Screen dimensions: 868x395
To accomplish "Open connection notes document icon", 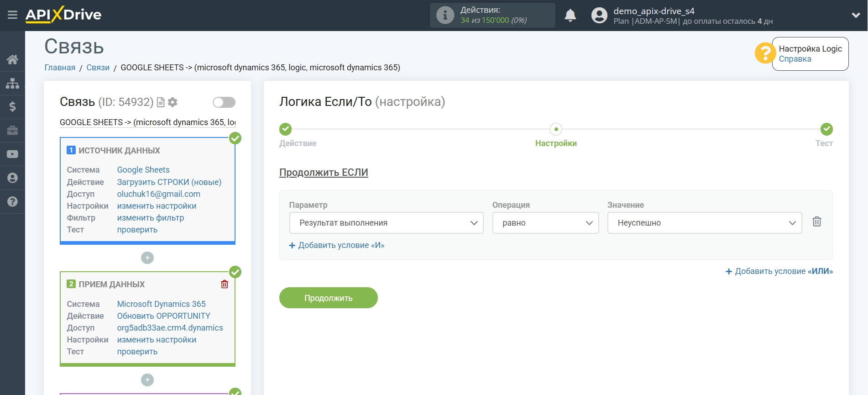I will click(x=160, y=102).
